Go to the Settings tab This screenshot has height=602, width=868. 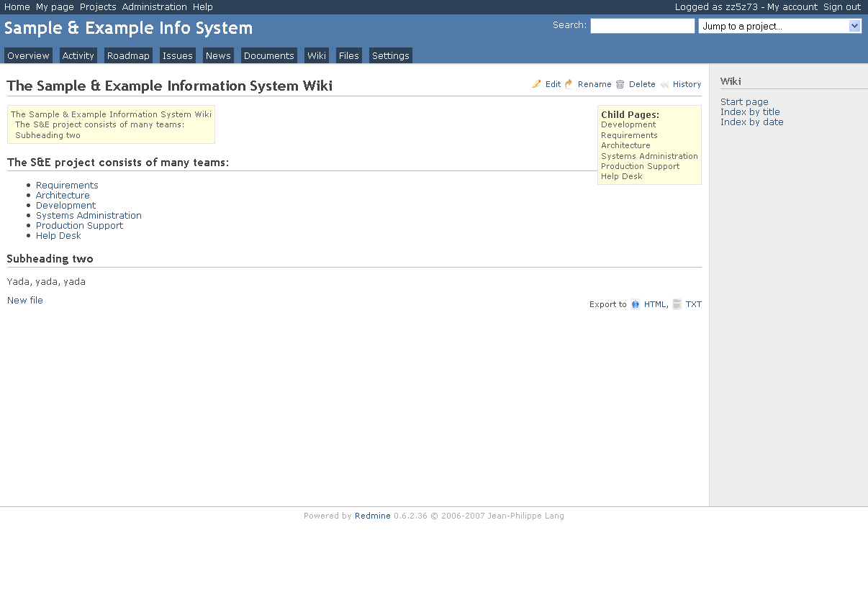click(390, 56)
